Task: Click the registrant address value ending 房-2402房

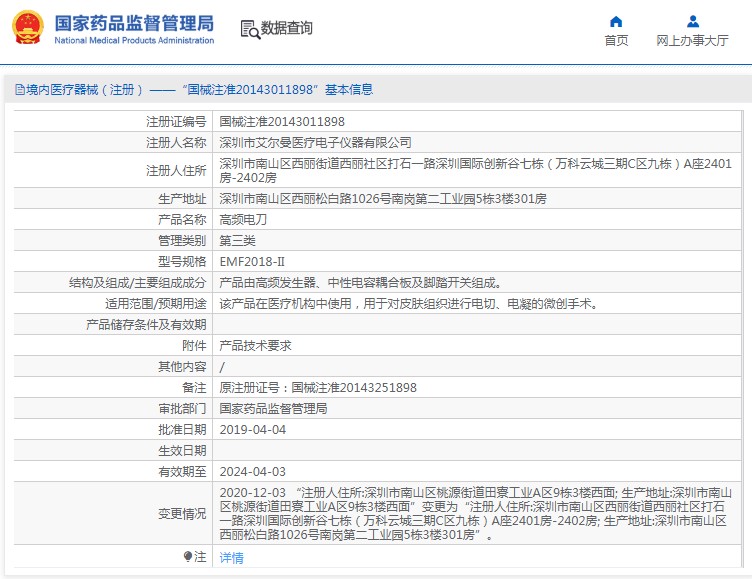Action: coord(475,171)
